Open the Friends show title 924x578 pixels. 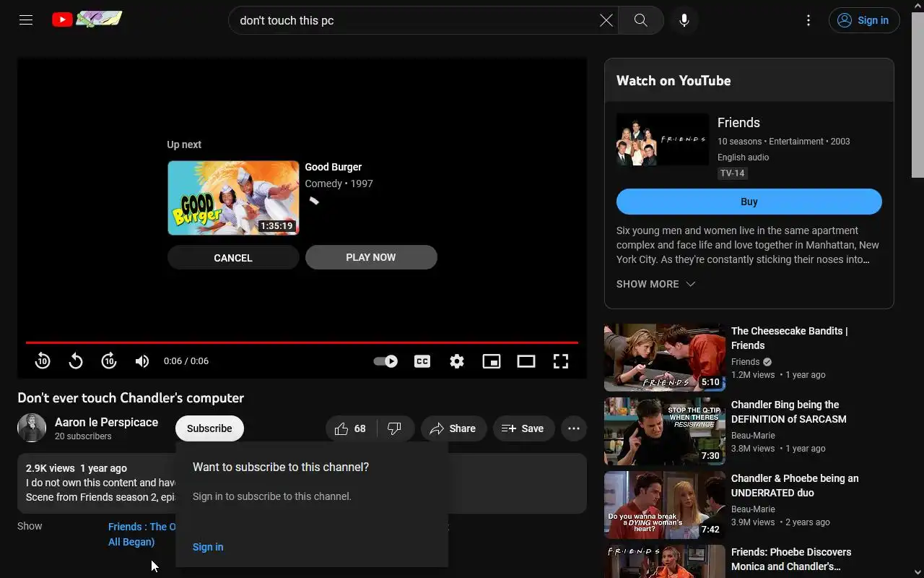click(738, 123)
